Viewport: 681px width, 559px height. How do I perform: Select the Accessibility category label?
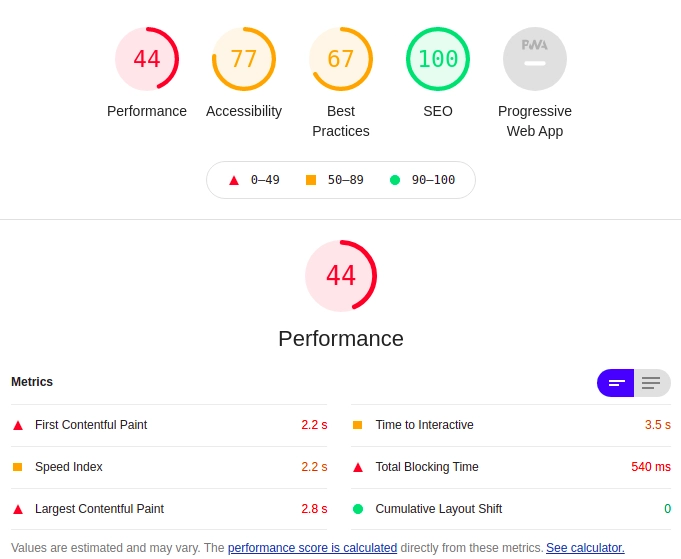pyautogui.click(x=244, y=111)
